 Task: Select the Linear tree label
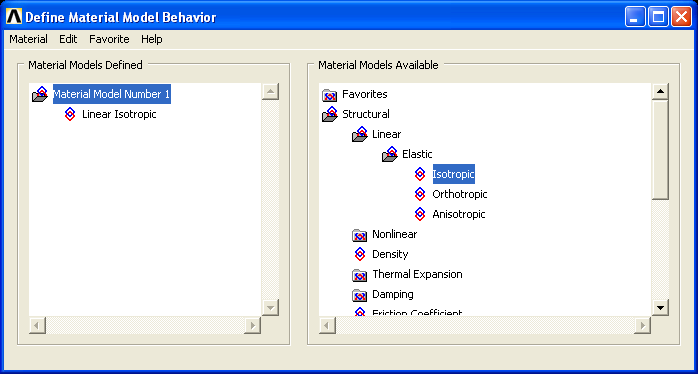(387, 134)
